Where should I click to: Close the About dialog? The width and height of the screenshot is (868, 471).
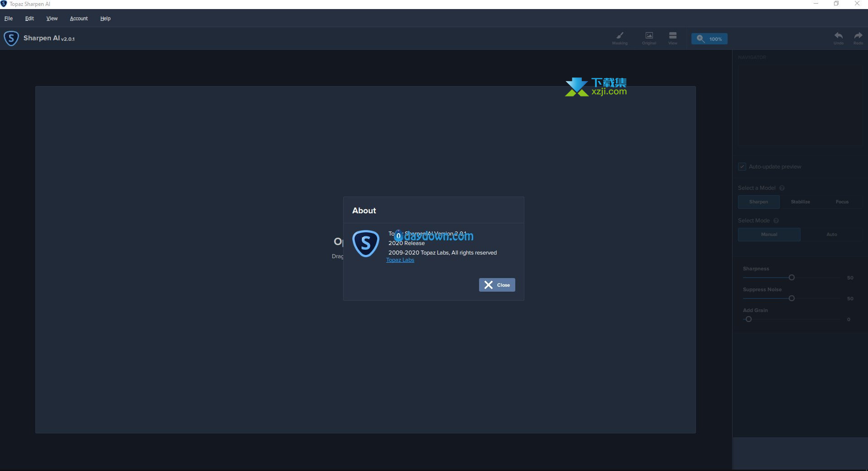(497, 285)
